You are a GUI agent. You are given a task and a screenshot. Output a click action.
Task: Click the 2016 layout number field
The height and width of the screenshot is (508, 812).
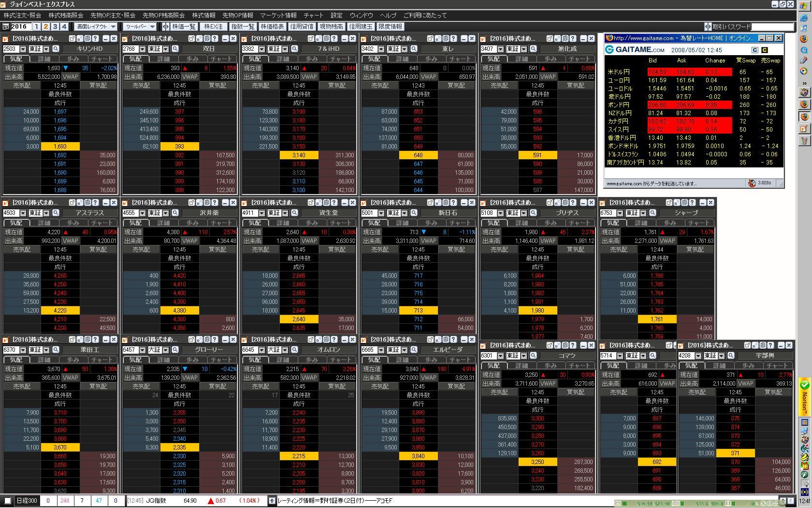click(x=21, y=27)
